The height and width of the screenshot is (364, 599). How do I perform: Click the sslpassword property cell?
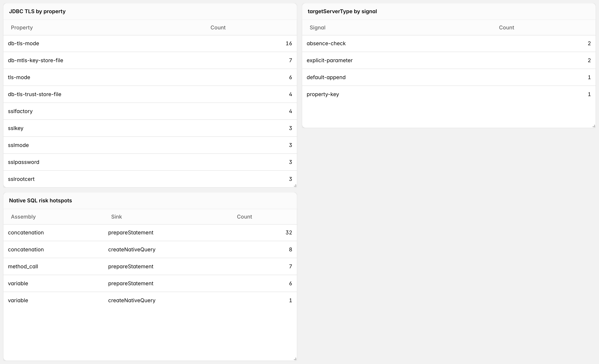(24, 162)
